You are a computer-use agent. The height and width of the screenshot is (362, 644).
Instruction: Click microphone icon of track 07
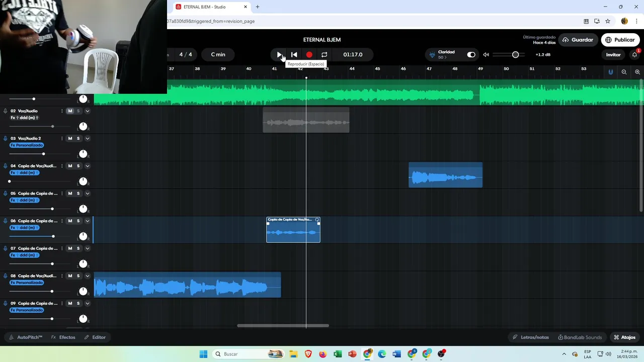[x=6, y=248]
